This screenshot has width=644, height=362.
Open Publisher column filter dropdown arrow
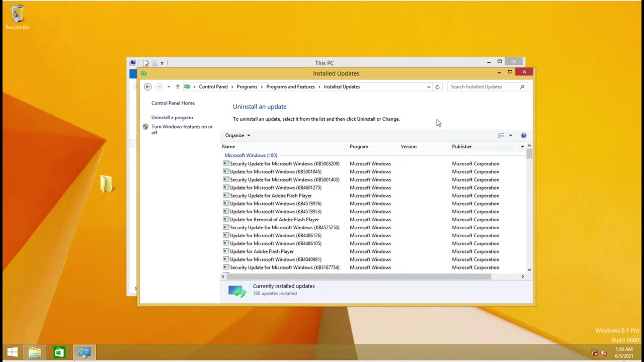click(x=522, y=146)
